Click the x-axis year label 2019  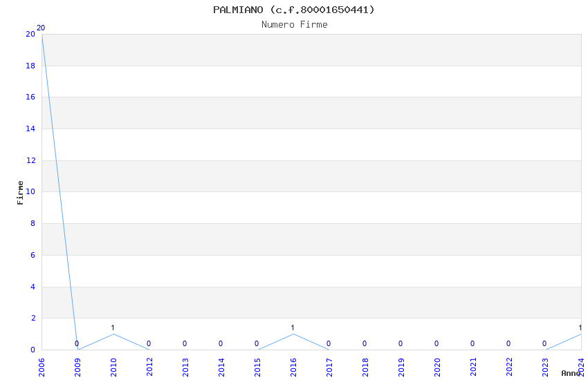point(402,368)
